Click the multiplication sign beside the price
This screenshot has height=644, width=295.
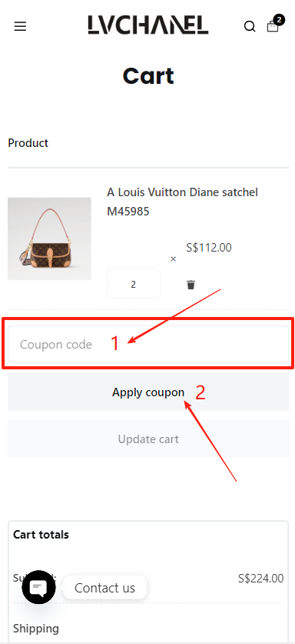click(x=173, y=259)
